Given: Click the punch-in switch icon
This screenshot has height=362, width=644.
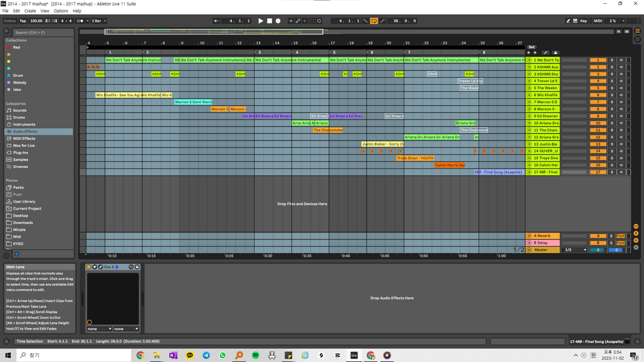Looking at the screenshot, I should click(x=365, y=21).
